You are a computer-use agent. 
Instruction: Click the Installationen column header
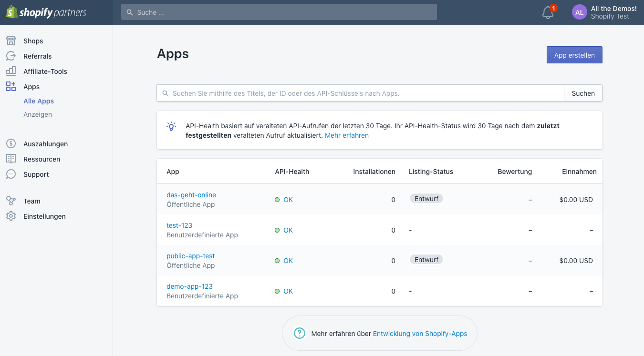pyautogui.click(x=374, y=172)
